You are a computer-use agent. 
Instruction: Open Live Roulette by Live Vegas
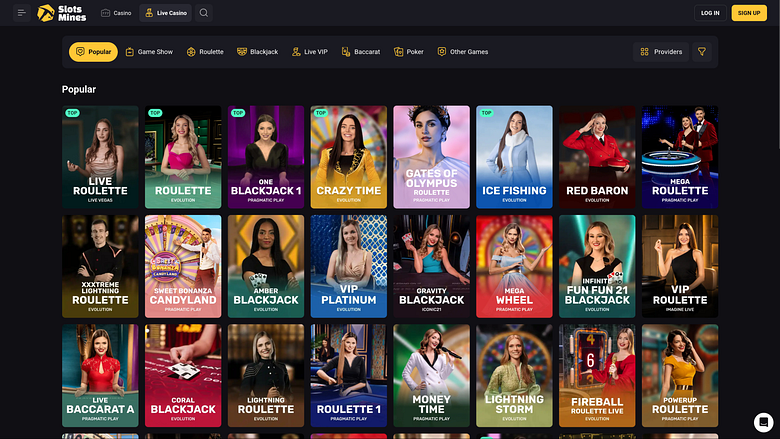pyautogui.click(x=100, y=157)
